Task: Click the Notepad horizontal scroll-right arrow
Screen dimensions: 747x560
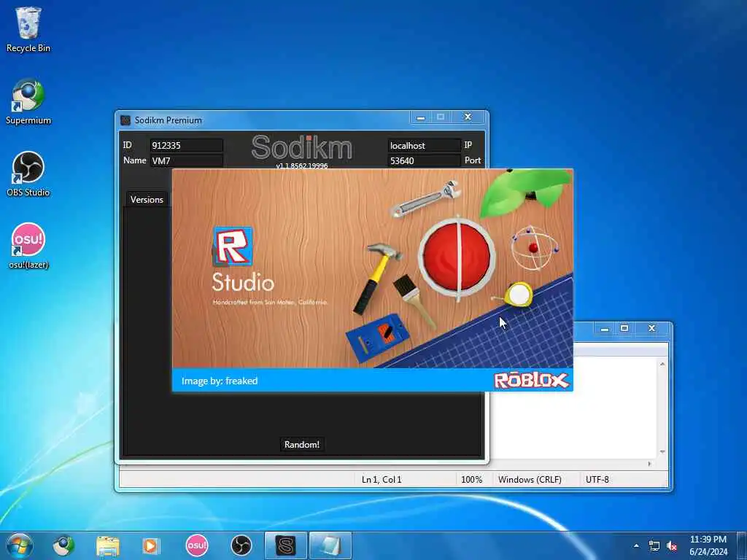Action: tap(650, 463)
